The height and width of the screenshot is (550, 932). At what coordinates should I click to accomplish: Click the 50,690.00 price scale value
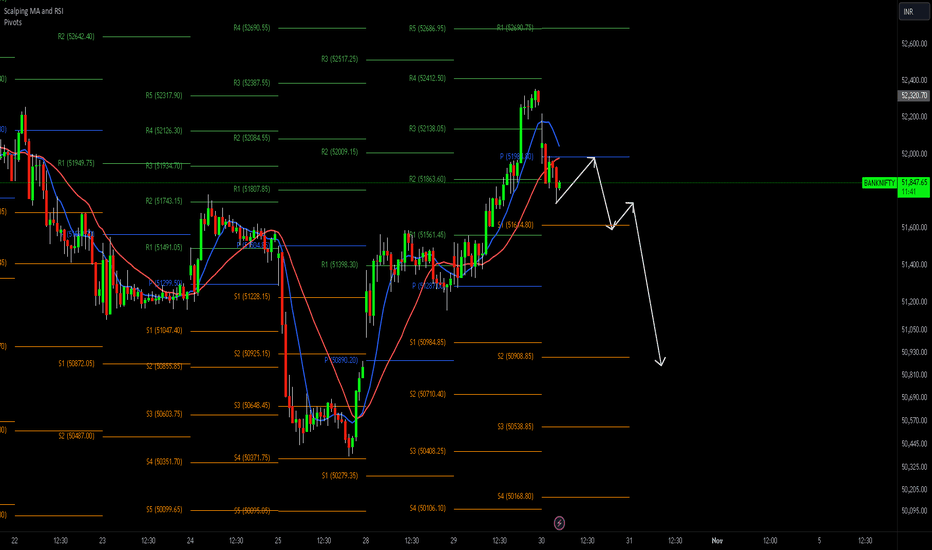pos(914,397)
